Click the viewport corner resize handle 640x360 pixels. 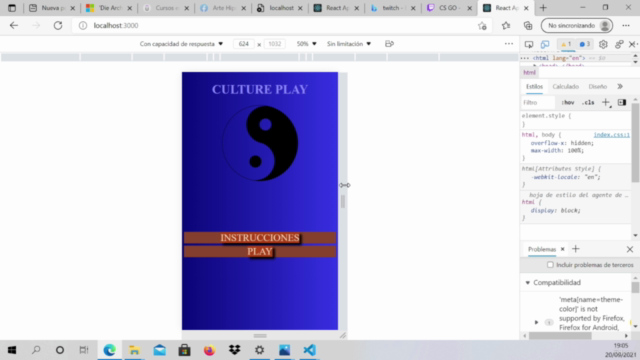pos(343,335)
